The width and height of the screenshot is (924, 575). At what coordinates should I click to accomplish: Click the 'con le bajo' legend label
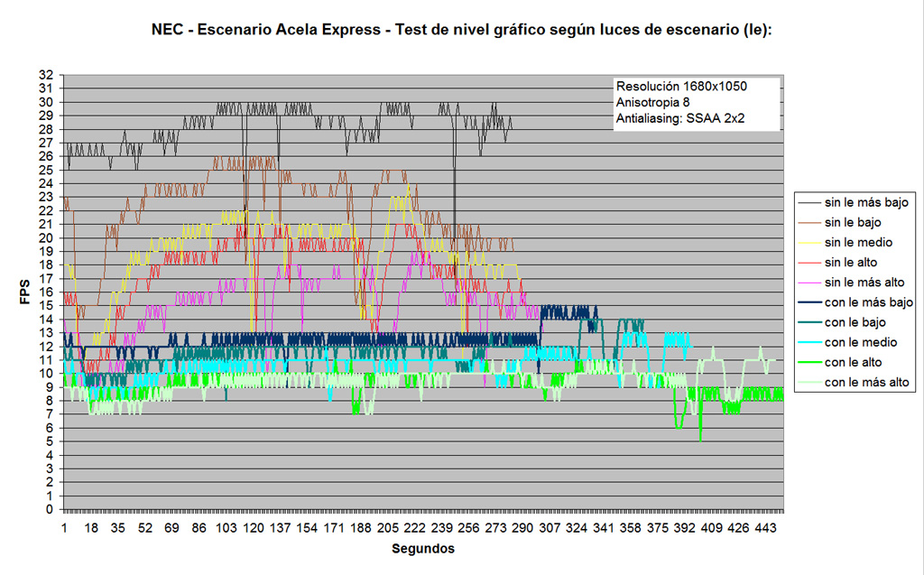point(855,322)
